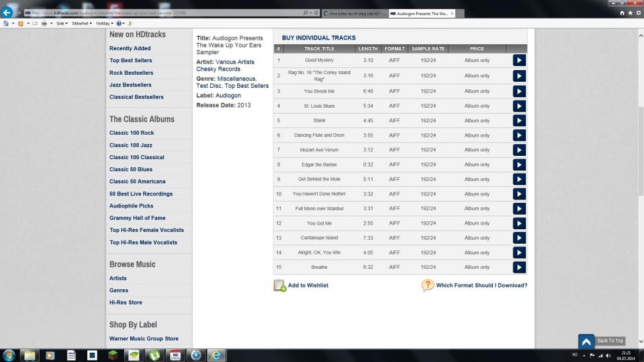This screenshot has width=644, height=362.
Task: Open Audiophile Picks link
Action: click(131, 206)
